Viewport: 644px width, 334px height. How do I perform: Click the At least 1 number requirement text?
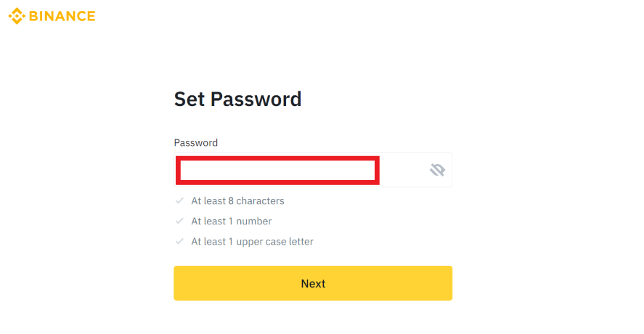[232, 221]
